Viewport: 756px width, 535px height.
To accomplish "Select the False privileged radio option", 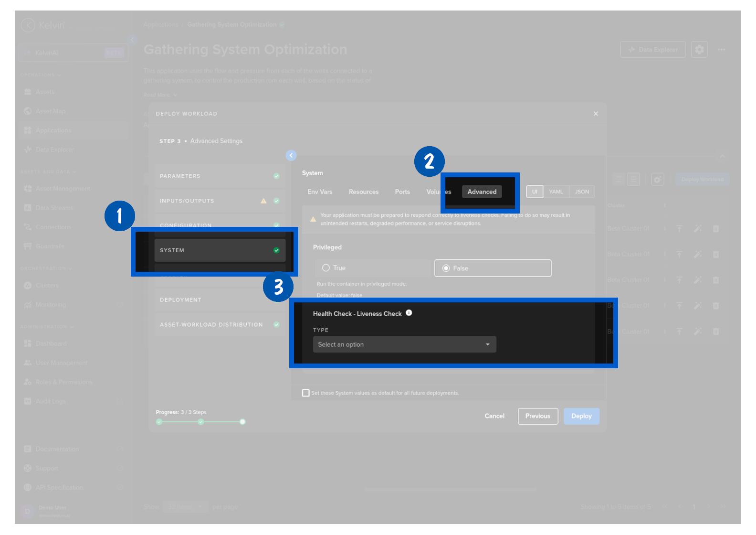I will [446, 268].
